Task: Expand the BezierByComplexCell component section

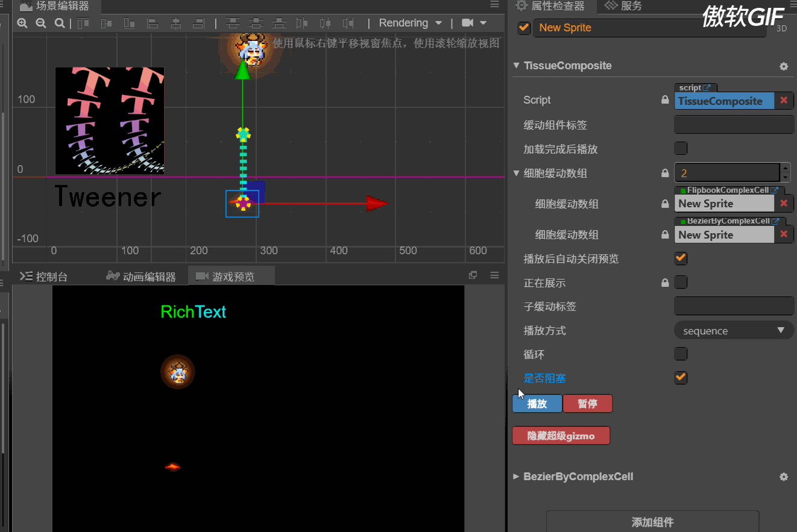Action: pos(517,477)
